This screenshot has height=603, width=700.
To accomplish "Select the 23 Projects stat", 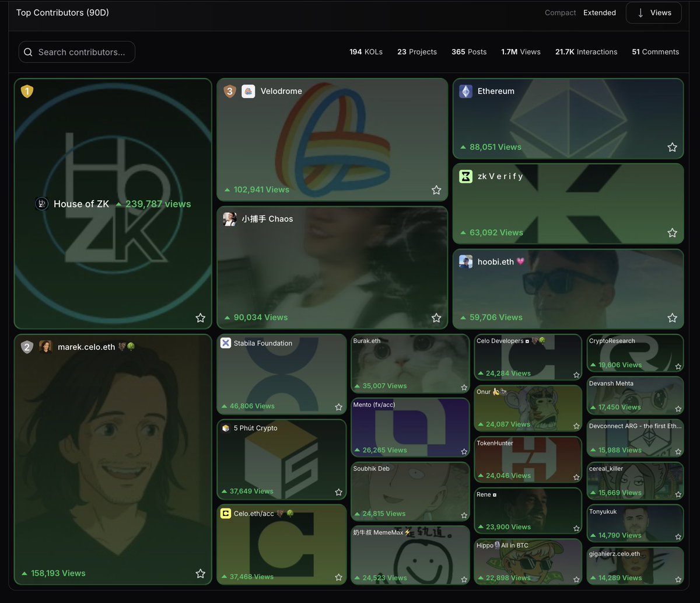I will [417, 52].
